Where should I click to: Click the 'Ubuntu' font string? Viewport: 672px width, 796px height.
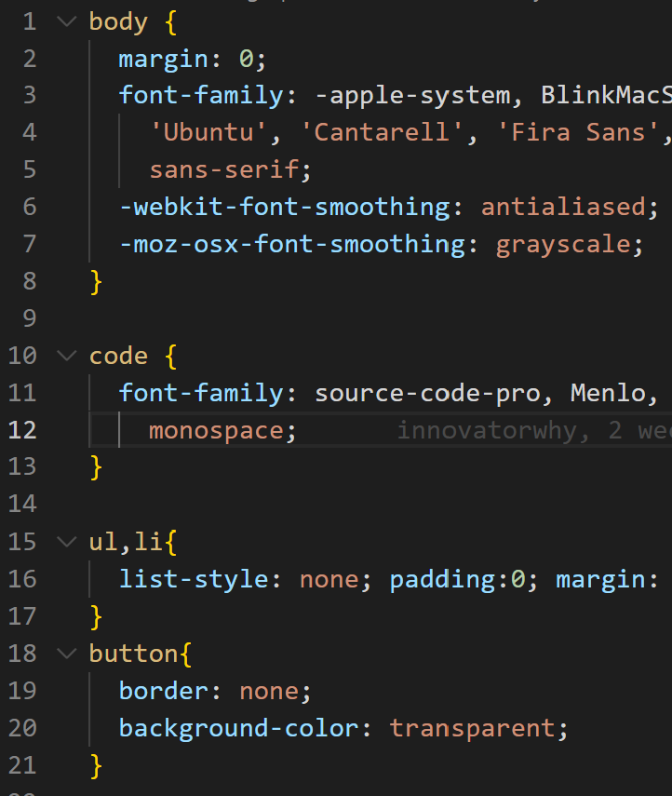(208, 132)
